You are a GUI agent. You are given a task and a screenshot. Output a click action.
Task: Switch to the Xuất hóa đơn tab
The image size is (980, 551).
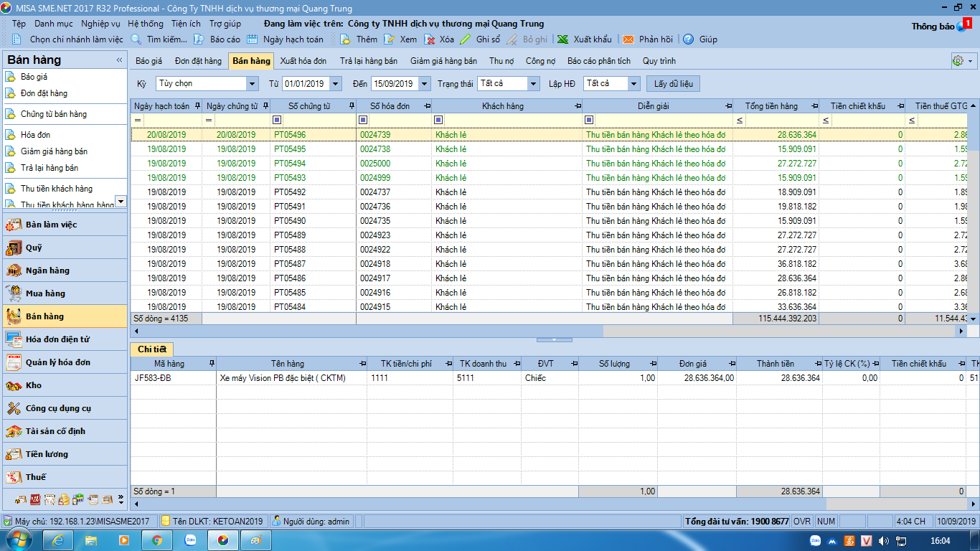click(303, 61)
